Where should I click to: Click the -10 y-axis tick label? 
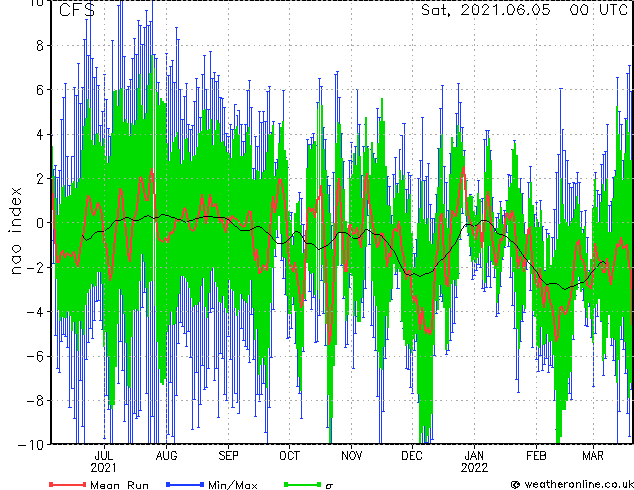31,445
